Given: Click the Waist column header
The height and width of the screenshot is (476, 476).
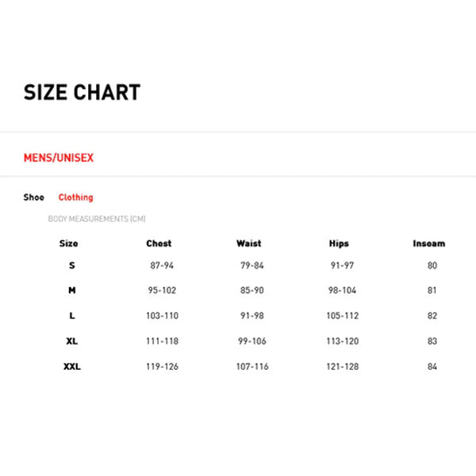Looking at the screenshot, I should [x=248, y=244].
